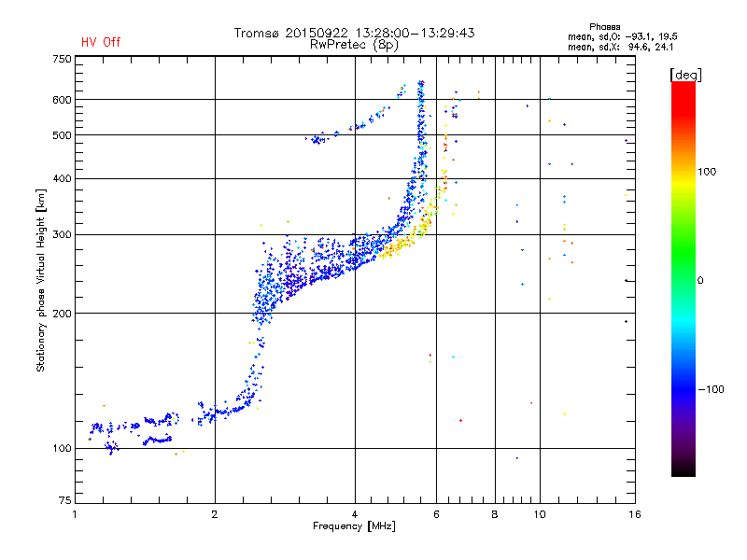The image size is (747, 560).
Task: Click the y-axis tick label '75'
Action: [65, 500]
